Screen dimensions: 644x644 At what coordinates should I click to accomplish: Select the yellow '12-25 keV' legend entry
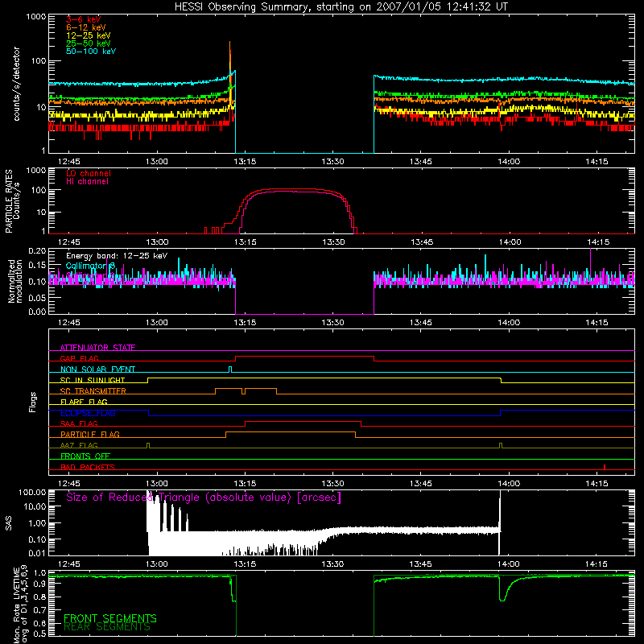[x=88, y=35]
